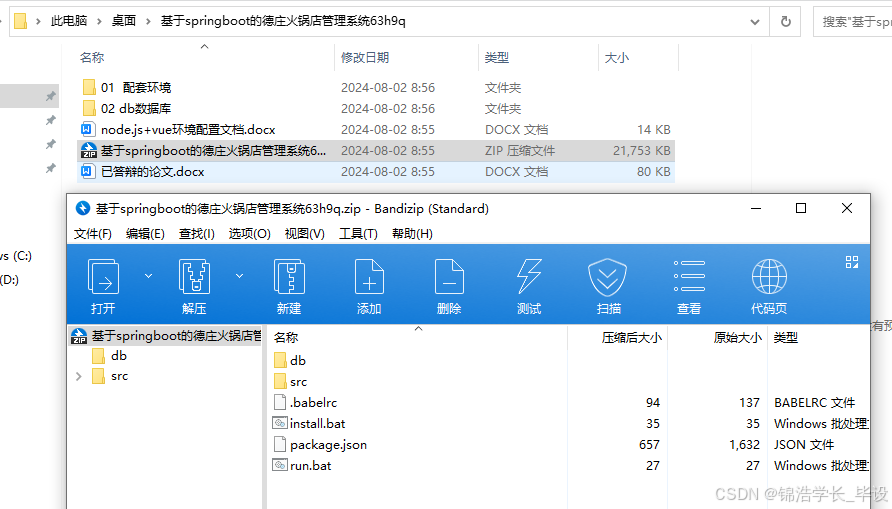Open the 工具(T) menu
The width and height of the screenshot is (892, 509).
358,234
